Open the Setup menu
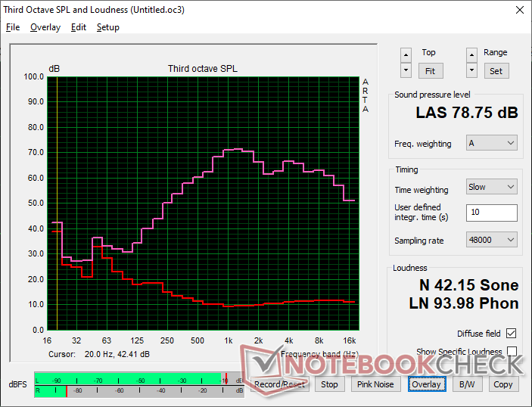532x407 pixels. coord(108,27)
